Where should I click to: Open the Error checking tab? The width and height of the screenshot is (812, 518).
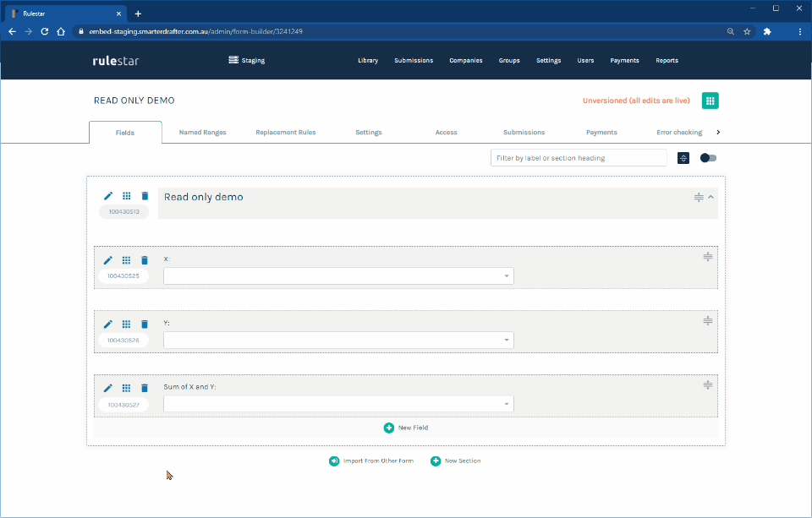pos(679,133)
